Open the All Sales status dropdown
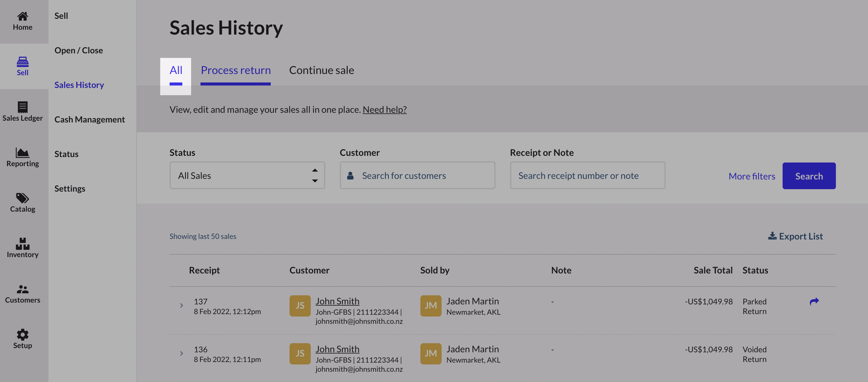Image resolution: width=868 pixels, height=382 pixels. (x=247, y=175)
